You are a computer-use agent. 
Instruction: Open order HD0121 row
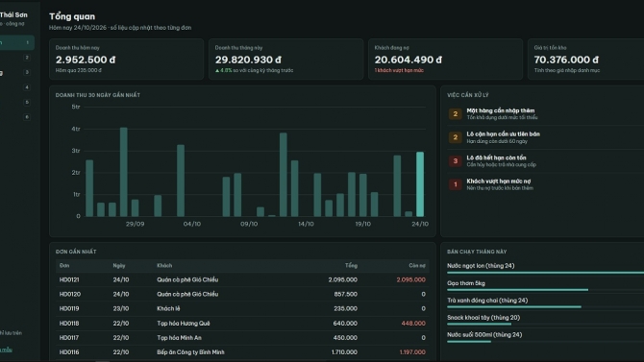point(242,280)
